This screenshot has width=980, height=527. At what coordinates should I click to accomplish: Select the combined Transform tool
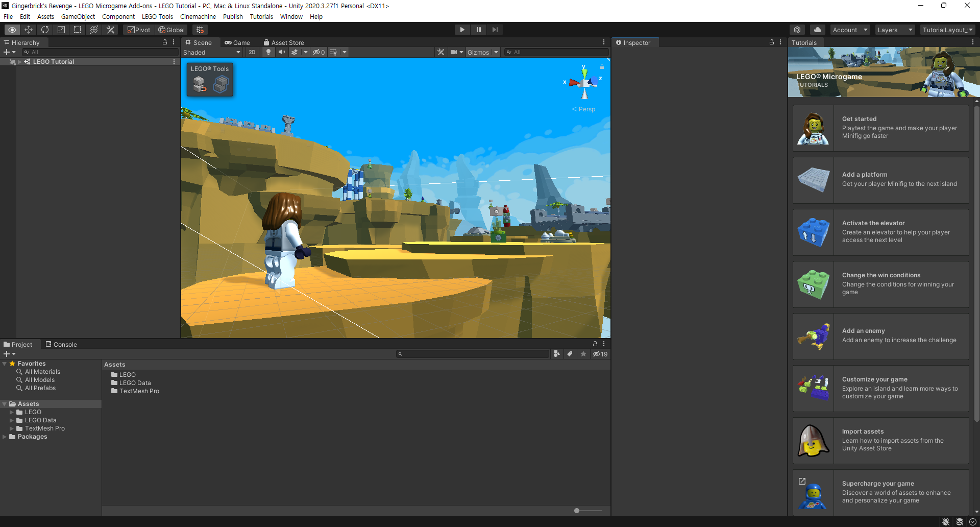[94, 30]
